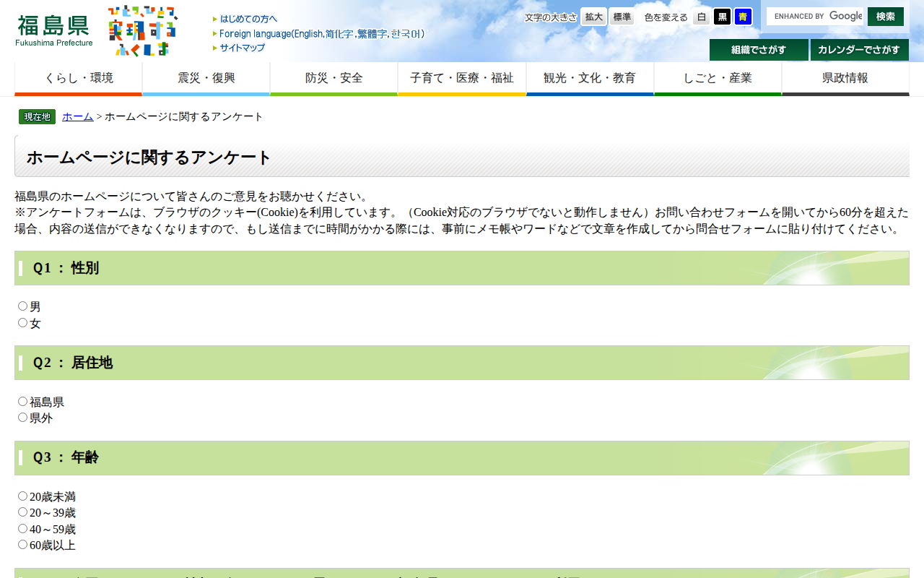924x578 pixels.
Task: Open the ひとつ、ひとつ、実現するふくしま banner
Action: pos(143,30)
